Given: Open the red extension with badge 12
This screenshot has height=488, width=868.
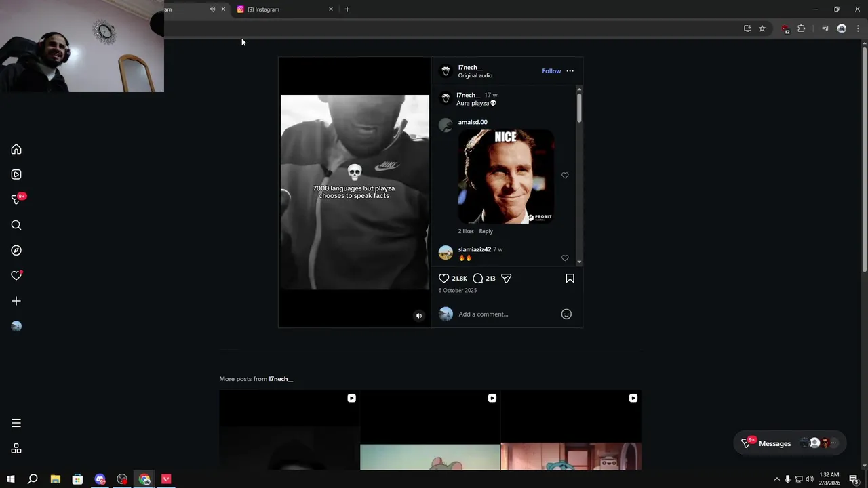Looking at the screenshot, I should (x=785, y=29).
